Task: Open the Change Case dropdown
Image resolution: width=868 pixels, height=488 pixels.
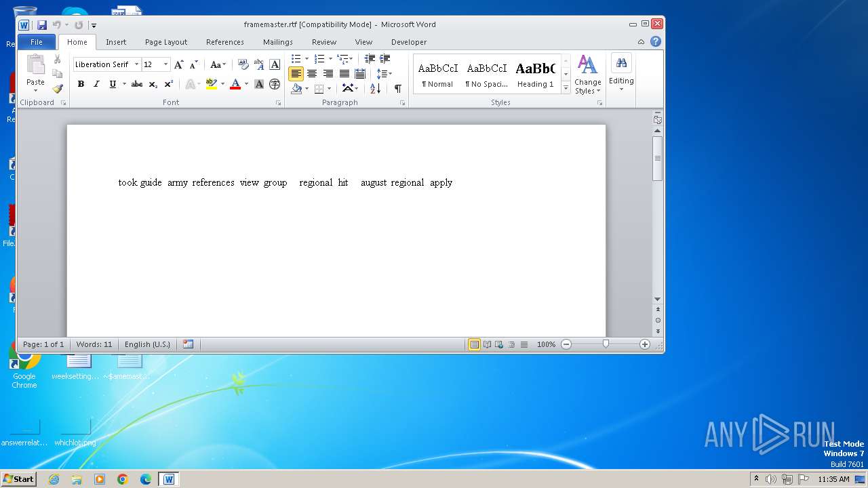Action: [x=218, y=64]
